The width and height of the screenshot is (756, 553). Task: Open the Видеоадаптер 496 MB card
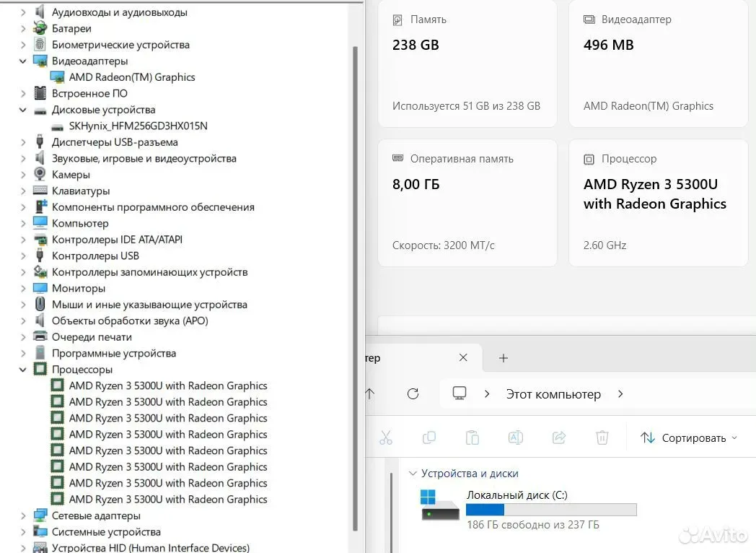point(658,63)
